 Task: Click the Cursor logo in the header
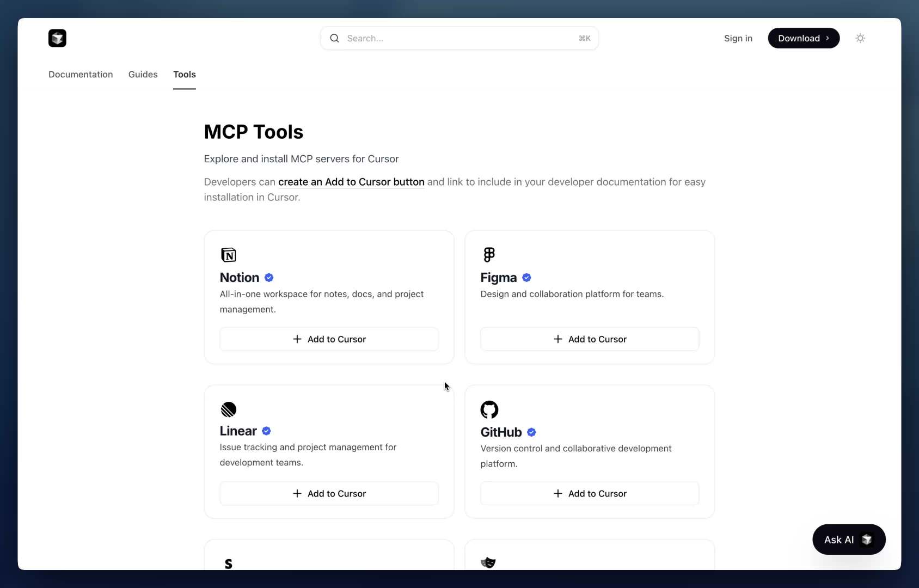point(57,38)
